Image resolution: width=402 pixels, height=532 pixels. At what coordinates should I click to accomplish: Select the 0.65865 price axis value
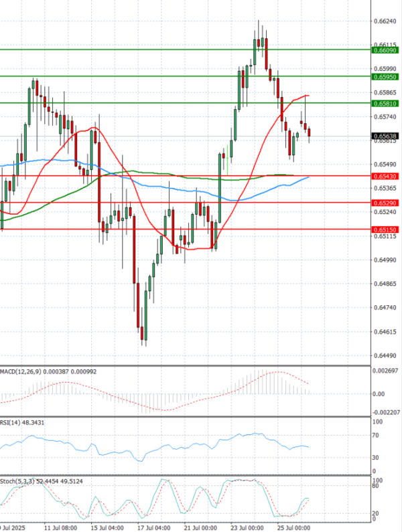coord(385,92)
